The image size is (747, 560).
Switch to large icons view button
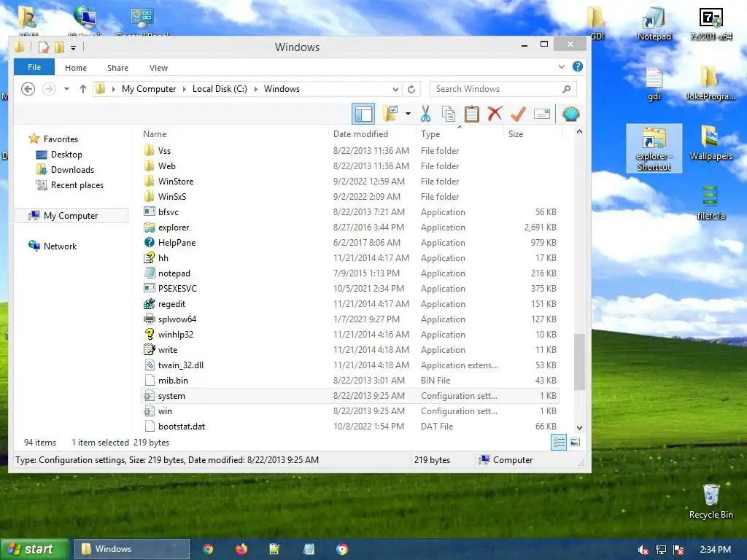point(575,443)
